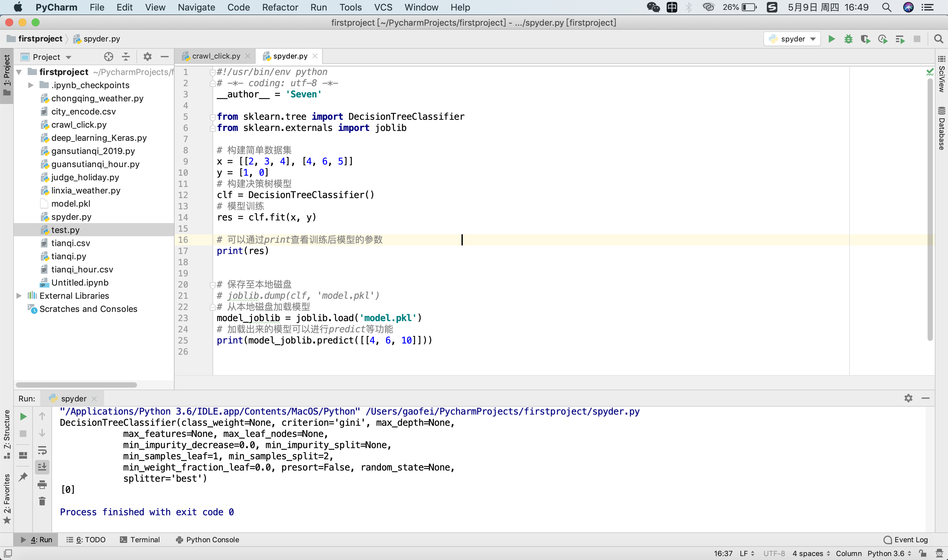Viewport: 948px width, 560px height.
Task: Toggle pin tab icon in Run panel
Action: click(23, 477)
